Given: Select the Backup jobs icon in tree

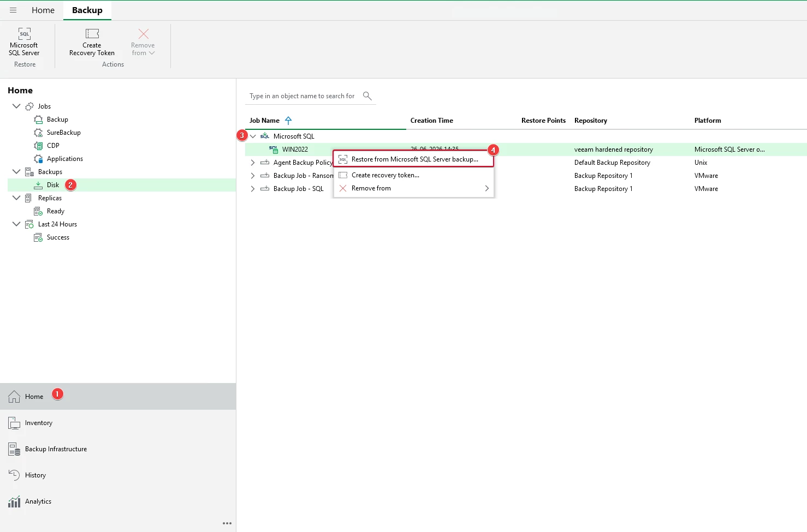Looking at the screenshot, I should 38,119.
